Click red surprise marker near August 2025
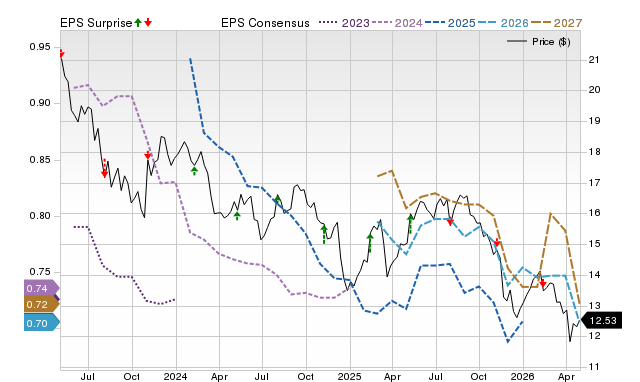The height and width of the screenshot is (382, 640). pos(450,222)
